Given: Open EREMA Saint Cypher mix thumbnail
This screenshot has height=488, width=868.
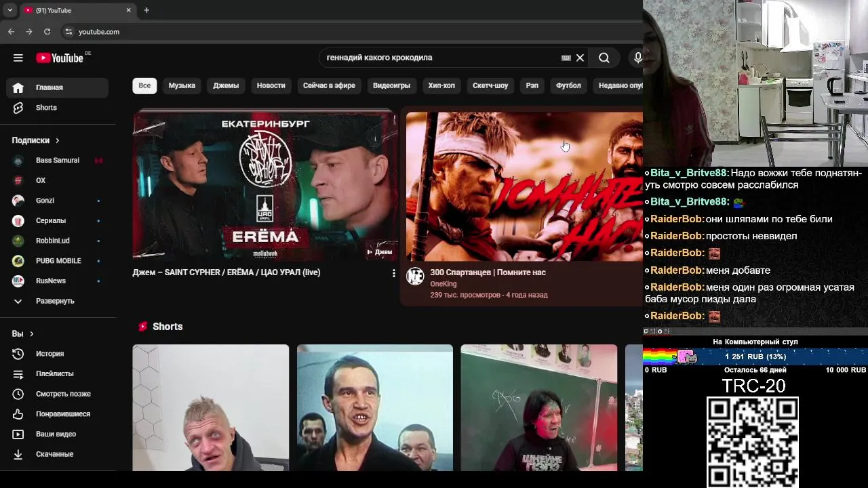Looking at the screenshot, I should point(265,186).
